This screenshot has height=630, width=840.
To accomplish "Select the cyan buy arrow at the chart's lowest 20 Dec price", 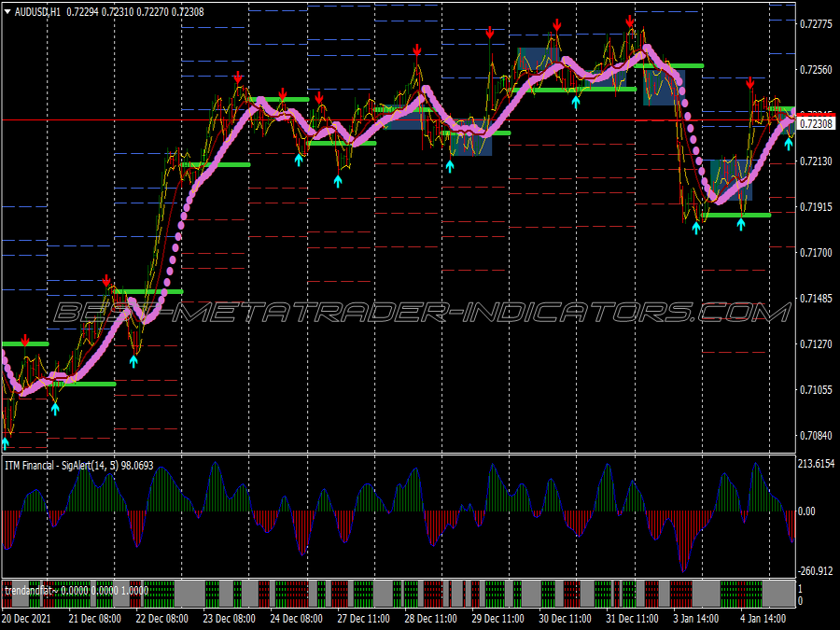I will [x=6, y=443].
